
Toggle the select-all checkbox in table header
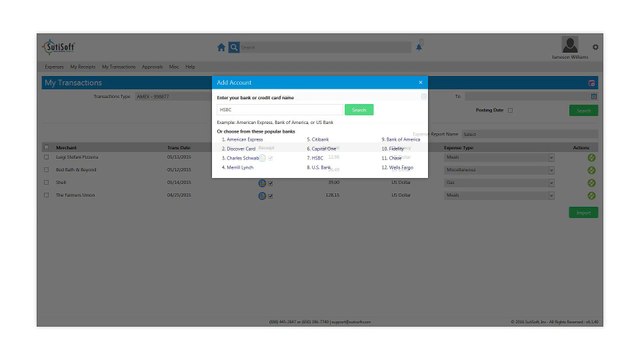pyautogui.click(x=46, y=147)
